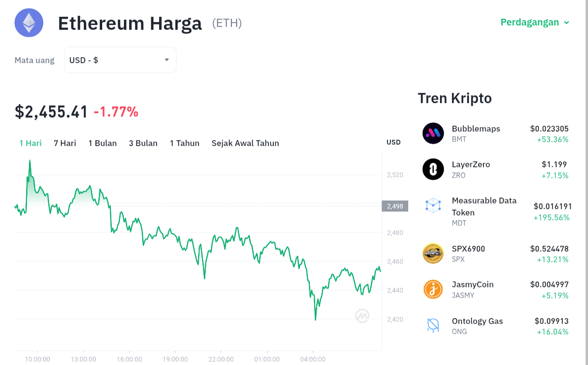The width and height of the screenshot is (588, 365).
Task: Click the SPX6900 coin icon
Action: pyautogui.click(x=433, y=253)
